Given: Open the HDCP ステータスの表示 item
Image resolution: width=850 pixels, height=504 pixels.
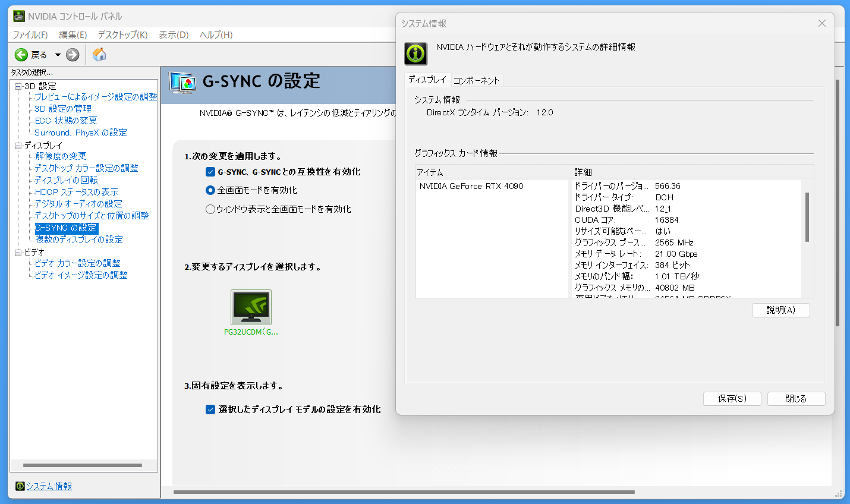Looking at the screenshot, I should [x=77, y=192].
